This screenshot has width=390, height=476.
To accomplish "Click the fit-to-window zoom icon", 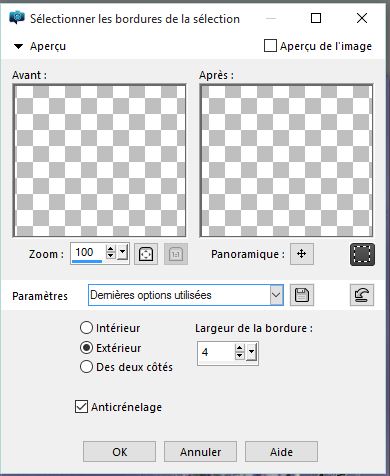I will click(146, 254).
